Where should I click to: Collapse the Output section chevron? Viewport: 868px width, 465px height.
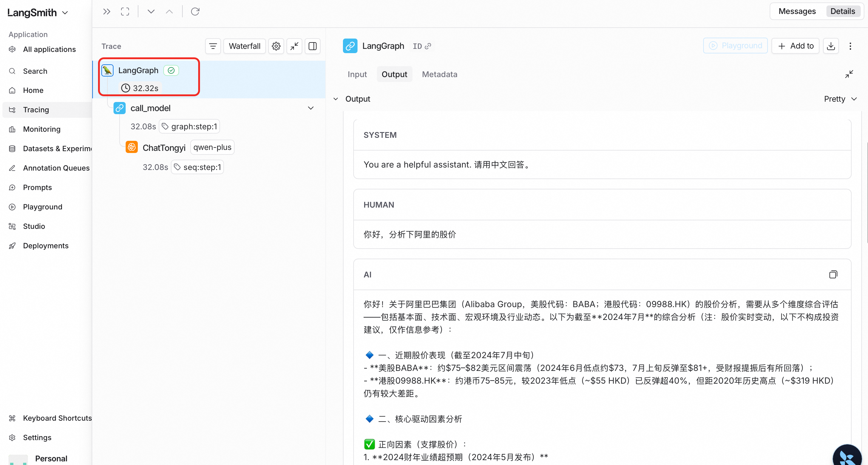[x=336, y=99]
